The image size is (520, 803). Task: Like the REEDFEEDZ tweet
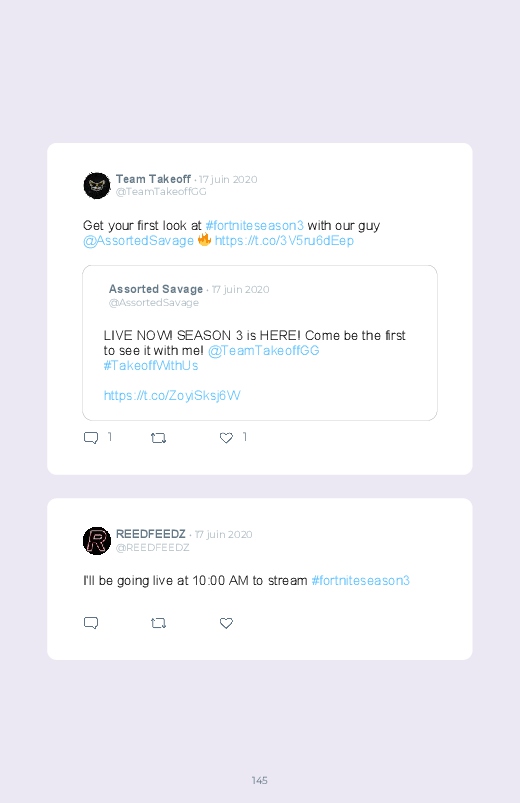click(x=226, y=623)
